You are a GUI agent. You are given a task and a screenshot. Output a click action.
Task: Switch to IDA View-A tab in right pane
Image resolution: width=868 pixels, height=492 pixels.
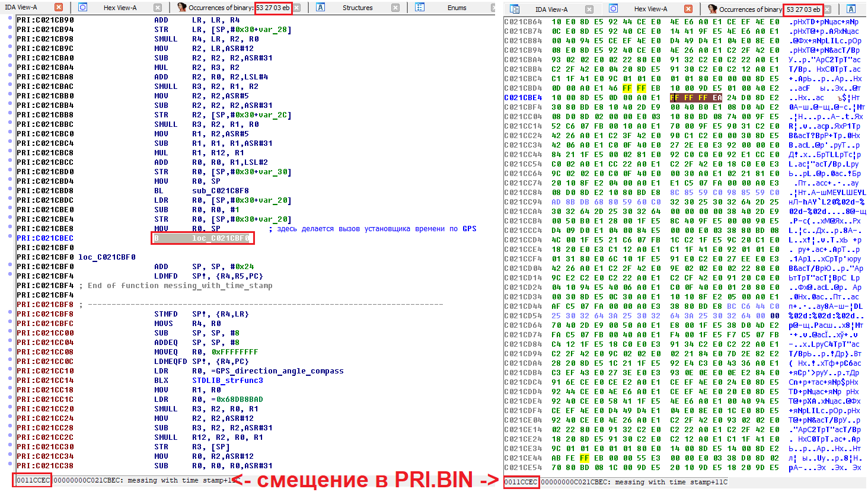tap(551, 9)
